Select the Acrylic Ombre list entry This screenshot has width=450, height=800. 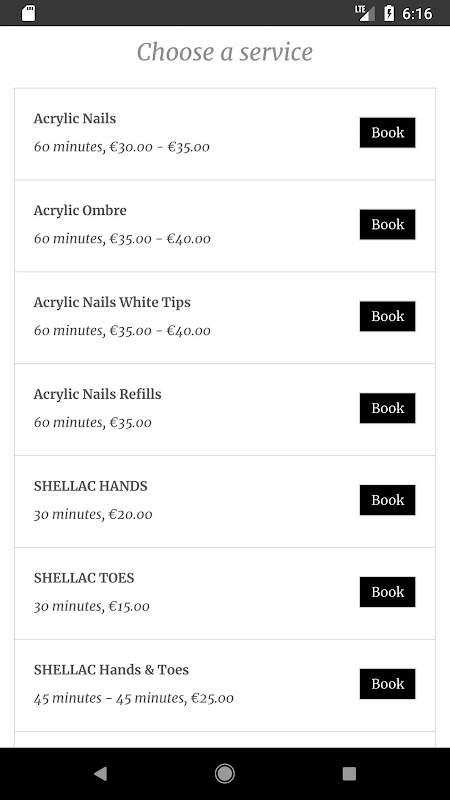(224, 226)
